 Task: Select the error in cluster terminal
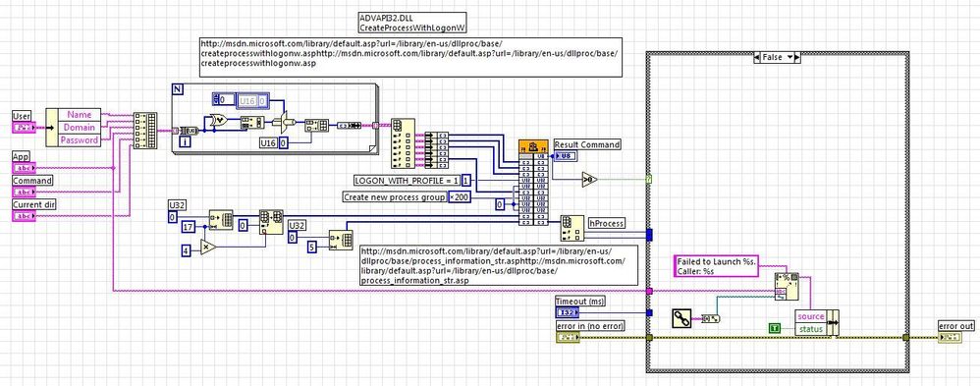pos(568,337)
